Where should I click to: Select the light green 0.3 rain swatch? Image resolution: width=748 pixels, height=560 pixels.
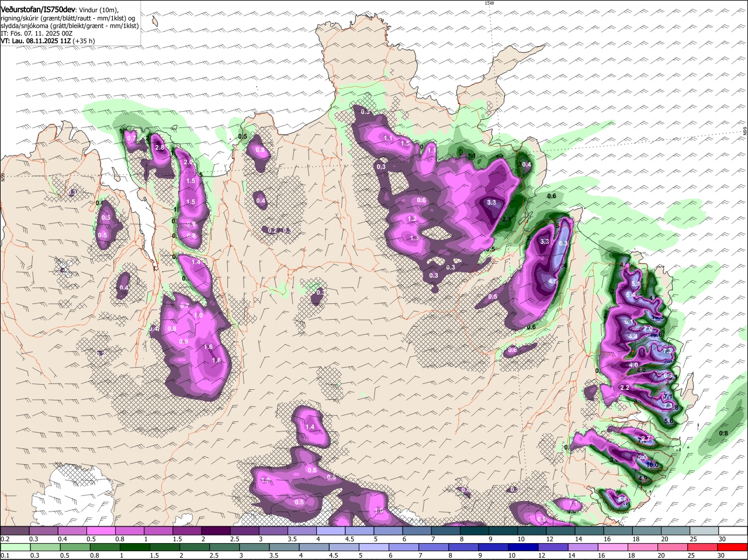(x=46, y=547)
